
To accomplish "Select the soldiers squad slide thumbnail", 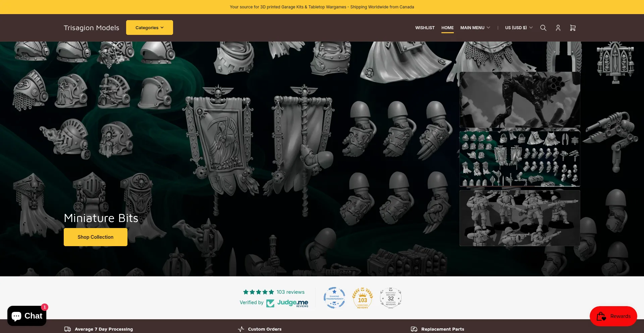I will tap(520, 218).
